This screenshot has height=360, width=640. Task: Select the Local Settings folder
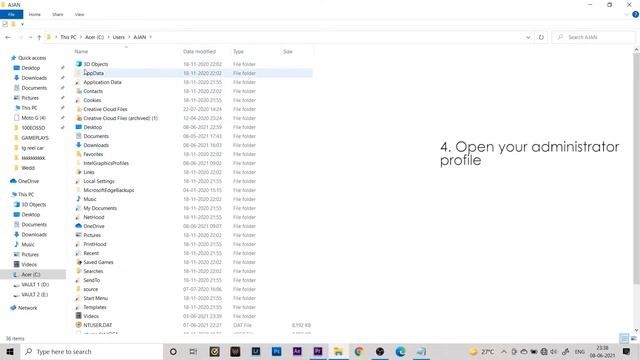99,181
